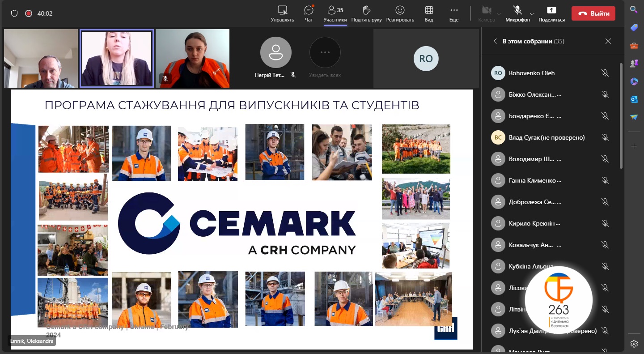Screen dimensions: 644x354
Task: Click the Linnik, Oleksandra presenter name label
Action: (x=32, y=341)
